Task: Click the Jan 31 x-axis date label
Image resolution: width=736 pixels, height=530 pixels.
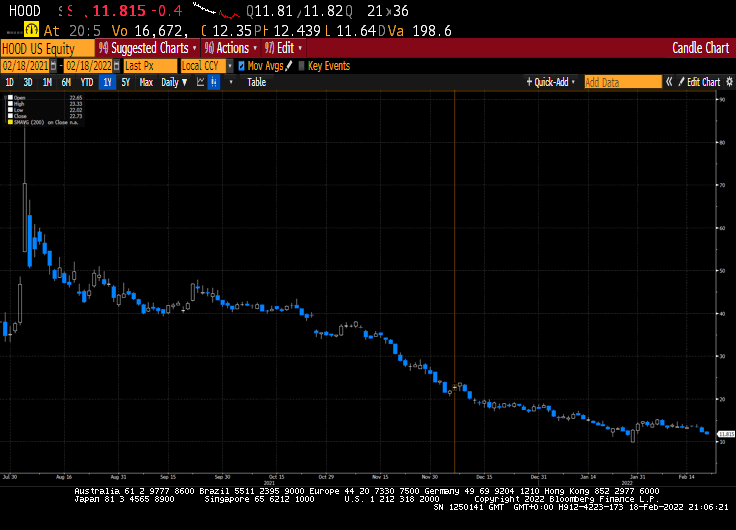Action: (x=637, y=477)
